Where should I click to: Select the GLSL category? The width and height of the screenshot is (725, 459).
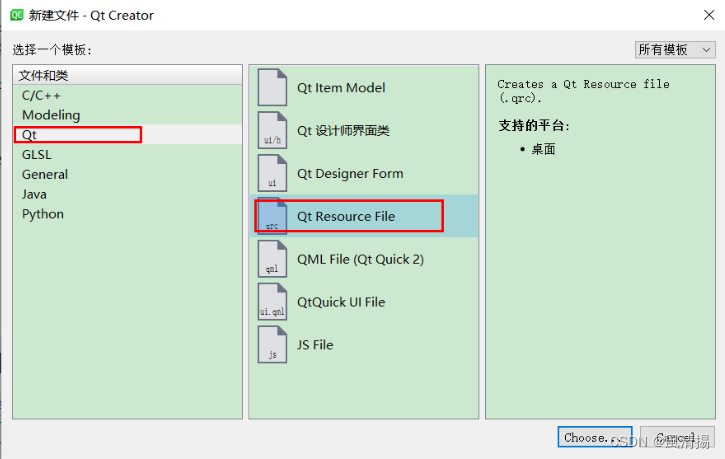pos(127,154)
